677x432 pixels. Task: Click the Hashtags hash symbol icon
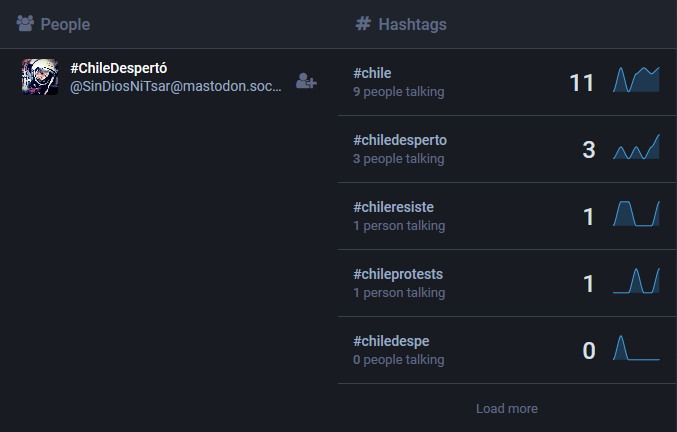[x=363, y=23]
